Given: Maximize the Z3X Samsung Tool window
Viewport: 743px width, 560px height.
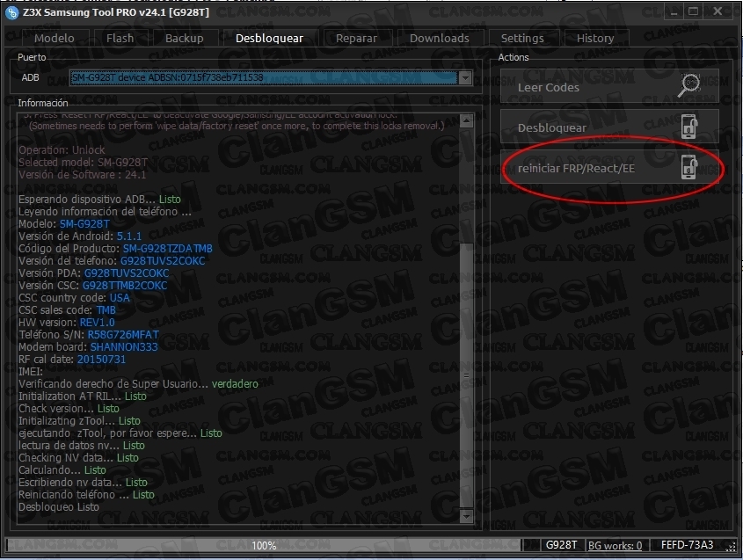Looking at the screenshot, I should 693,11.
